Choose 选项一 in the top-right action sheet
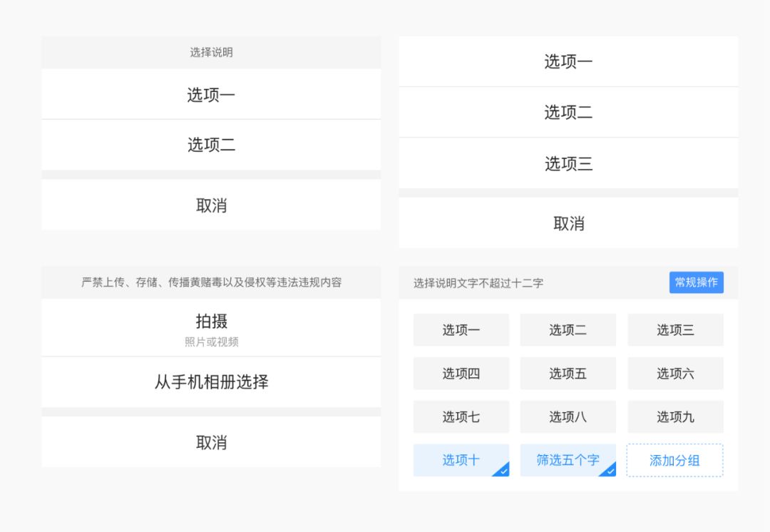This screenshot has height=532, width=770. pos(568,61)
